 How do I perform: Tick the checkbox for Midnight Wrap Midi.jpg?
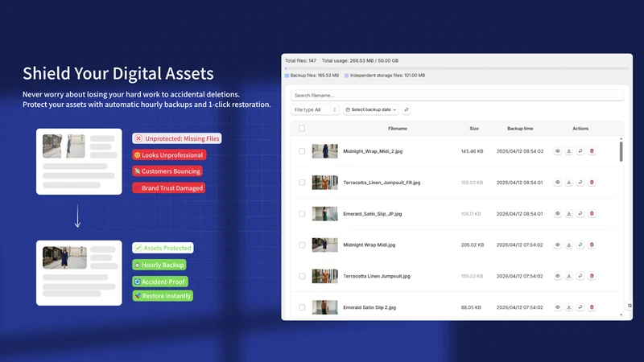pos(302,245)
